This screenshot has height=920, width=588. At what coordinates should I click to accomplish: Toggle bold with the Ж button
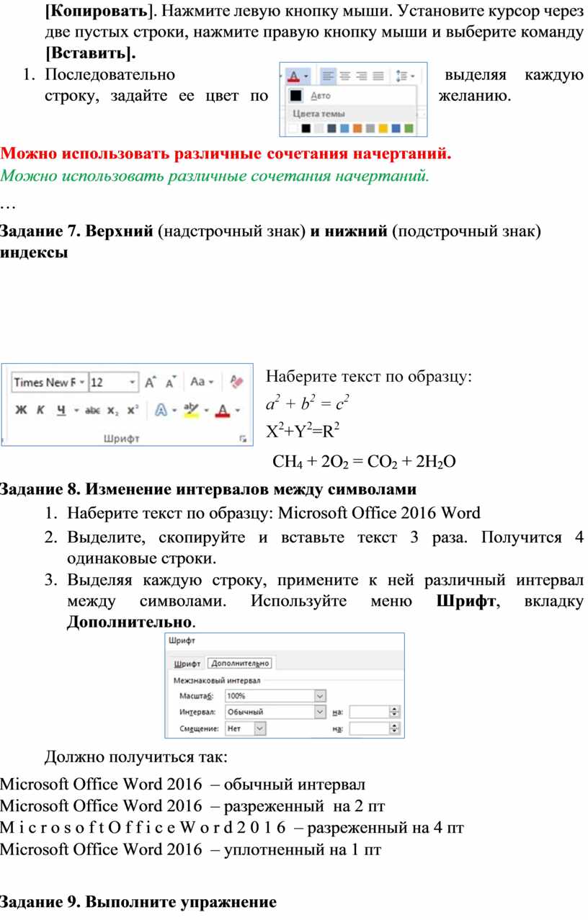(21, 410)
